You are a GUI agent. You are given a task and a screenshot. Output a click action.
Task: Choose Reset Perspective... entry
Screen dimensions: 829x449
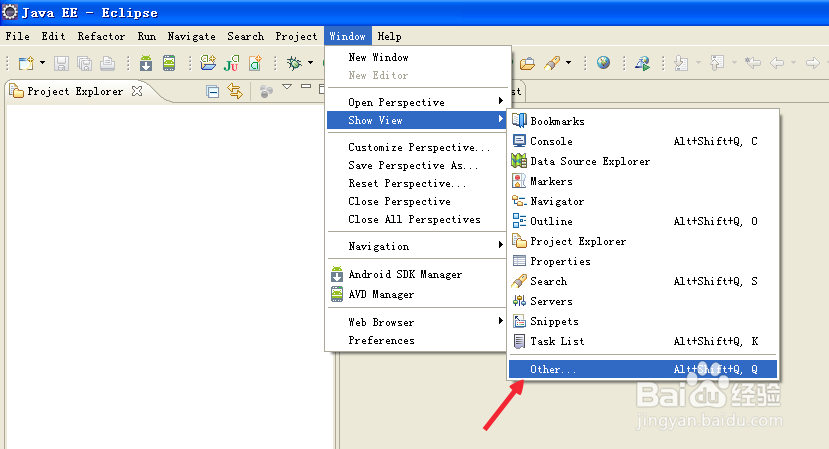pos(418,183)
